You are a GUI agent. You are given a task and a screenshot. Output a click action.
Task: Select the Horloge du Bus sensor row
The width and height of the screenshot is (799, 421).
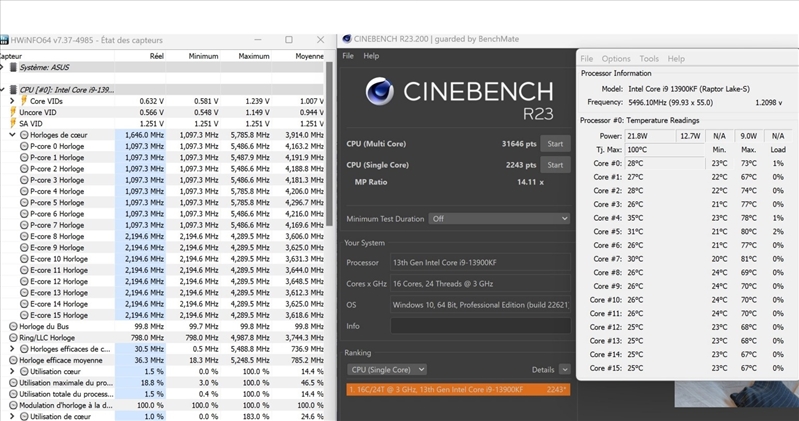162,326
